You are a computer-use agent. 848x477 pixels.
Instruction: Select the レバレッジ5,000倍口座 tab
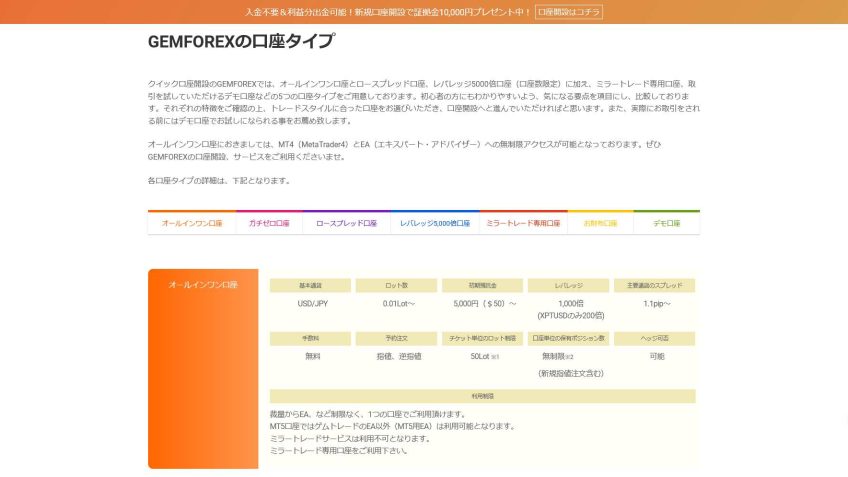[x=435, y=223]
